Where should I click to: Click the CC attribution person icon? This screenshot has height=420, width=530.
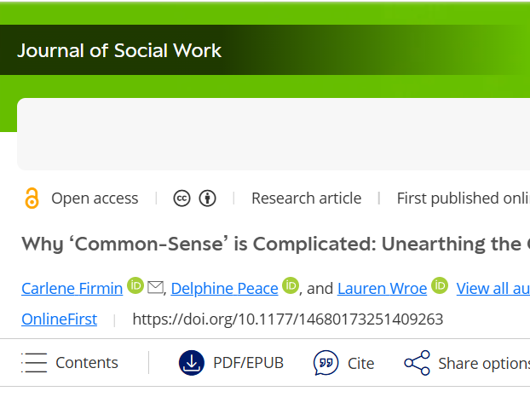[x=207, y=198]
